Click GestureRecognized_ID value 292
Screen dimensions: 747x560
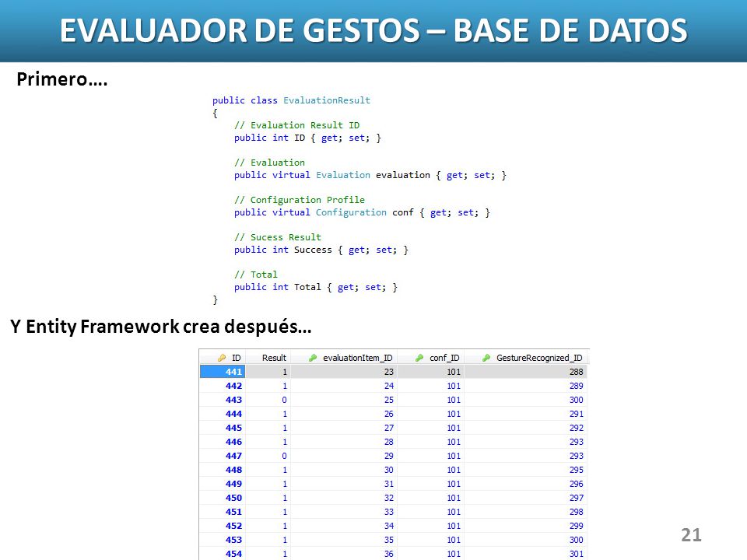(x=576, y=428)
